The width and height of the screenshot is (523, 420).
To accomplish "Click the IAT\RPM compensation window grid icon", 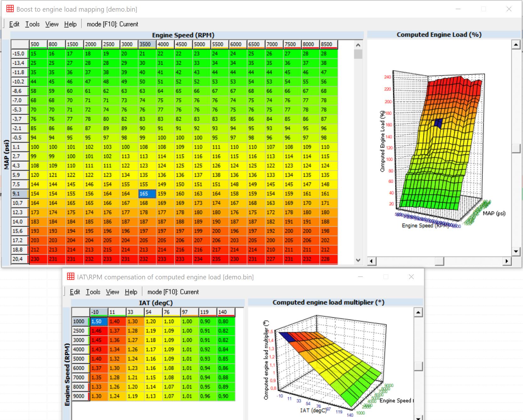I will click(x=71, y=277).
